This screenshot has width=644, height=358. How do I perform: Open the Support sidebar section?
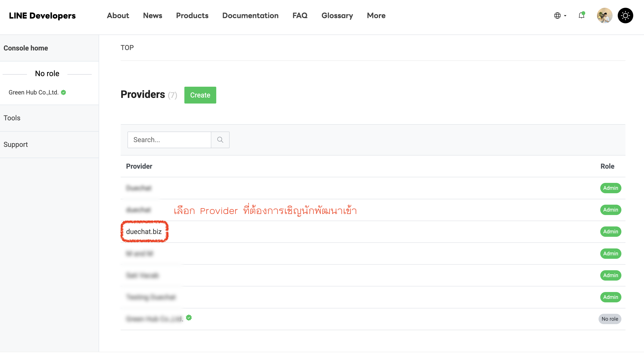[16, 144]
